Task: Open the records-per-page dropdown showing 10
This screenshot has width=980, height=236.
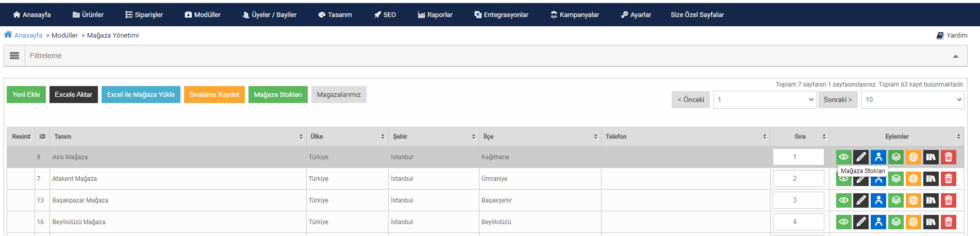Action: click(x=913, y=99)
